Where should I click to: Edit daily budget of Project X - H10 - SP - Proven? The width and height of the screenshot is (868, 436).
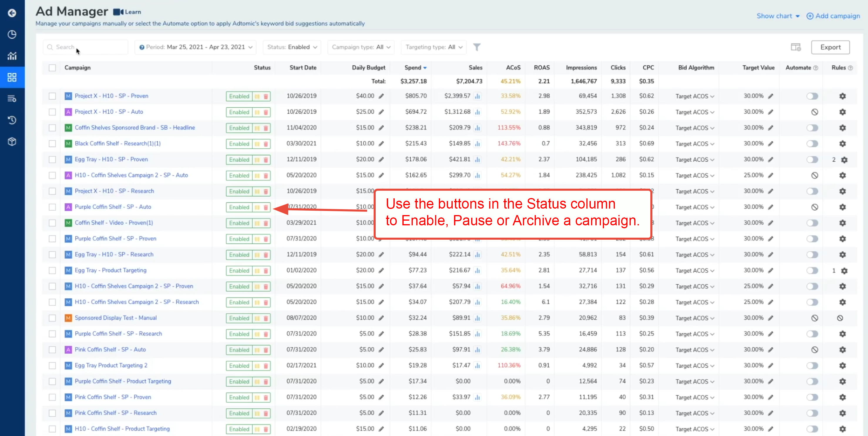(x=381, y=96)
